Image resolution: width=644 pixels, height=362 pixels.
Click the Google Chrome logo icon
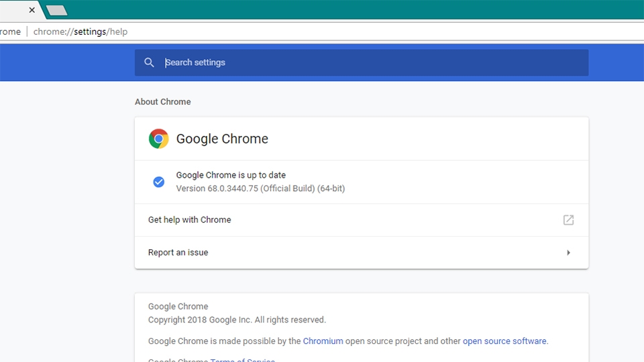(x=158, y=139)
